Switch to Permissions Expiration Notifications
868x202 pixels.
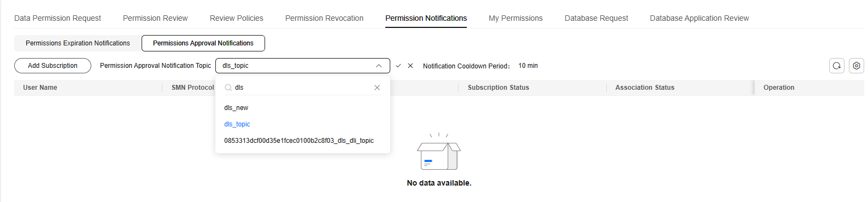tap(78, 43)
